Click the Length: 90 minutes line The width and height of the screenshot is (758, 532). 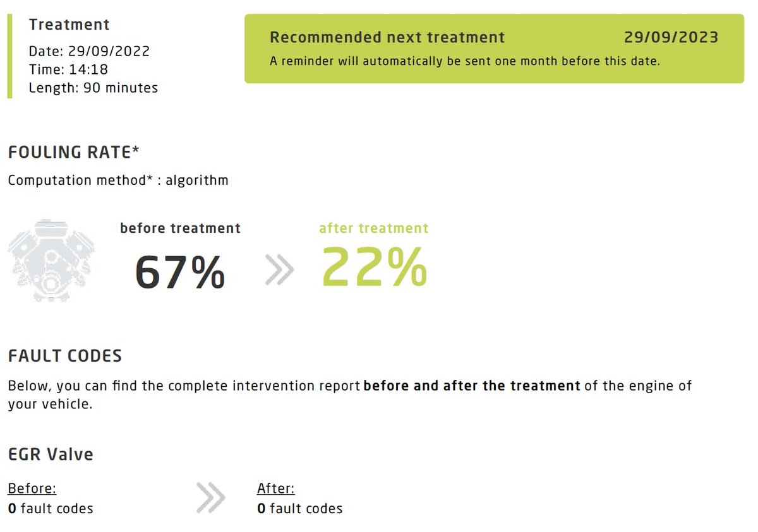coord(93,88)
